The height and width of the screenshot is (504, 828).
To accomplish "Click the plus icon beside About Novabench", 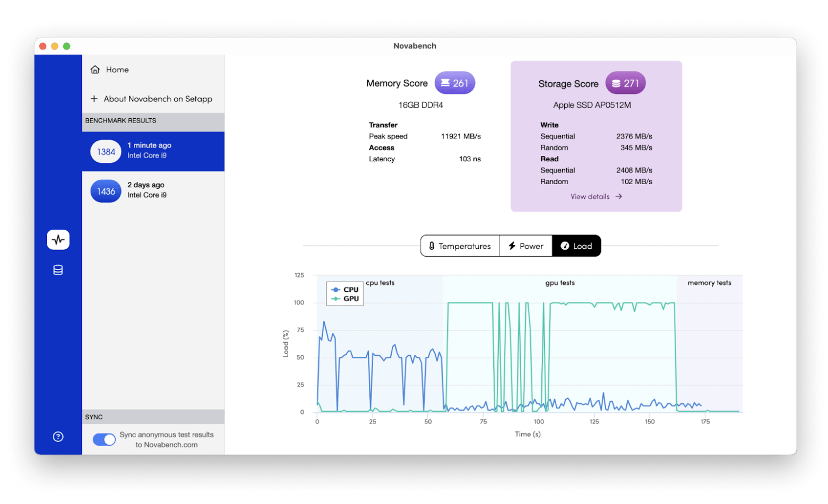I will (94, 99).
